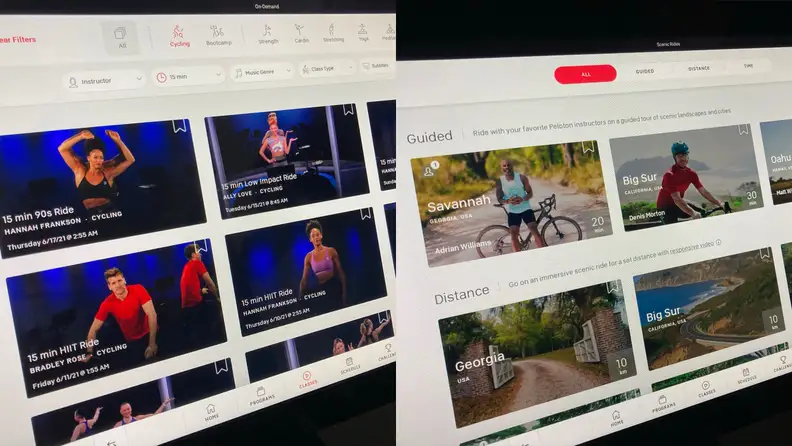792x446 pixels.
Task: Open the Georgia 10 km distance ride
Action: [536, 354]
